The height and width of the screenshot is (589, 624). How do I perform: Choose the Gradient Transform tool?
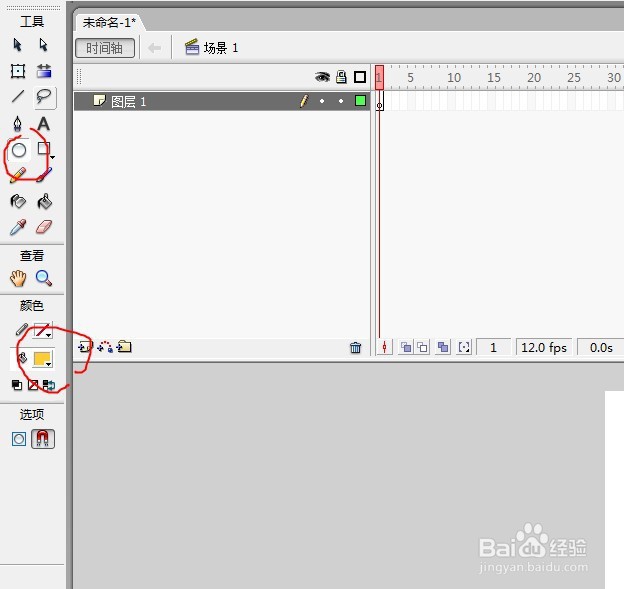pyautogui.click(x=44, y=71)
